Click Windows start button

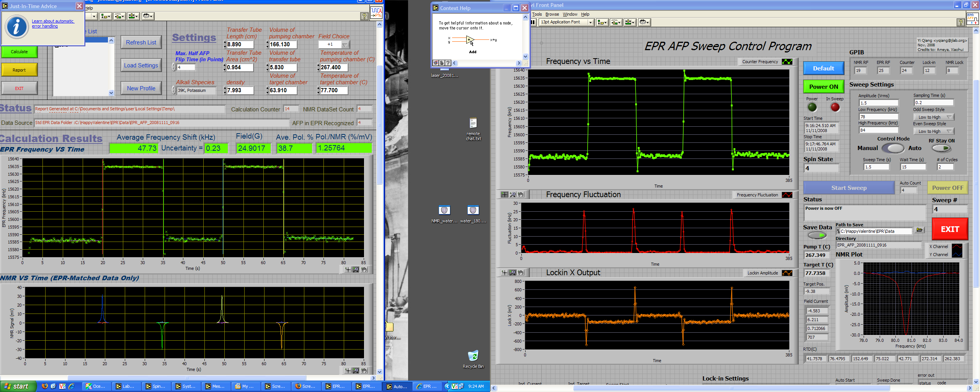(18, 386)
